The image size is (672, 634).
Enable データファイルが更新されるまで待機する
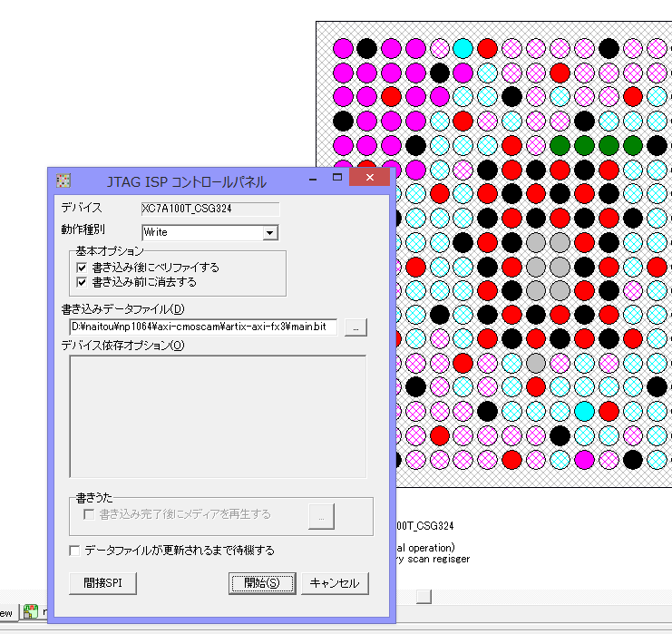75,550
